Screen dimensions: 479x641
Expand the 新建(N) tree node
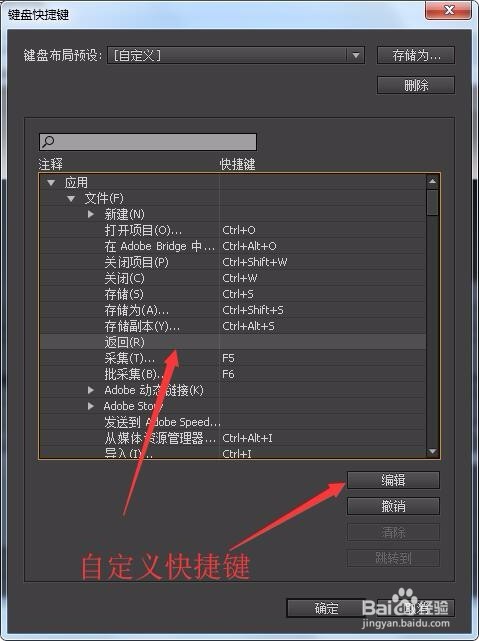point(91,214)
